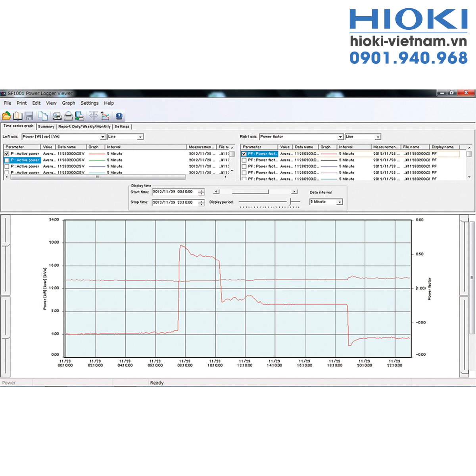Viewport: 476px width, 476px height.
Task: Switch to the Summary tab
Action: pos(46,126)
